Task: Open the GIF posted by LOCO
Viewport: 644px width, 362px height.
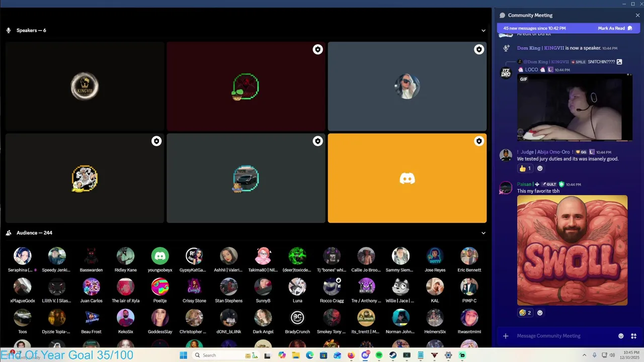Action: point(575,107)
